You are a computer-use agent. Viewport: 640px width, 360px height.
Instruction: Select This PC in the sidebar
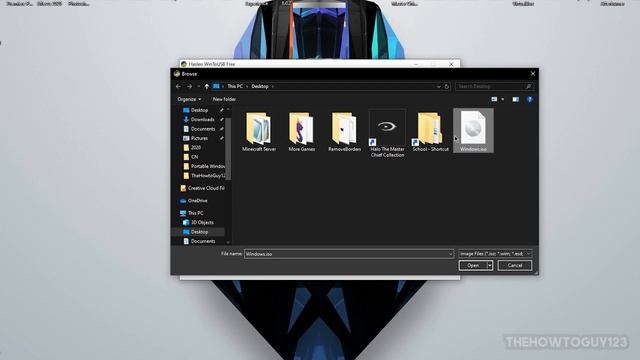coord(196,213)
